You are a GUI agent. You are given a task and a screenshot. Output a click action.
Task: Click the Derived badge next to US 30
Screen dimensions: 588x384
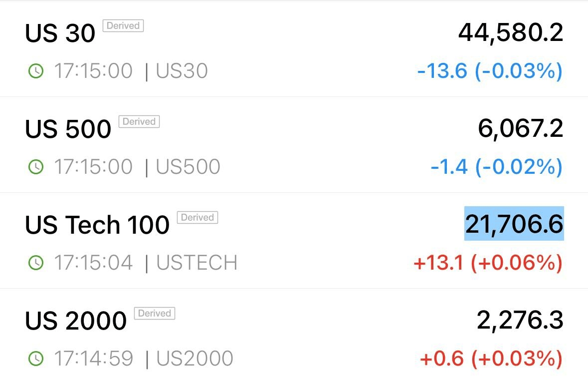123,25
